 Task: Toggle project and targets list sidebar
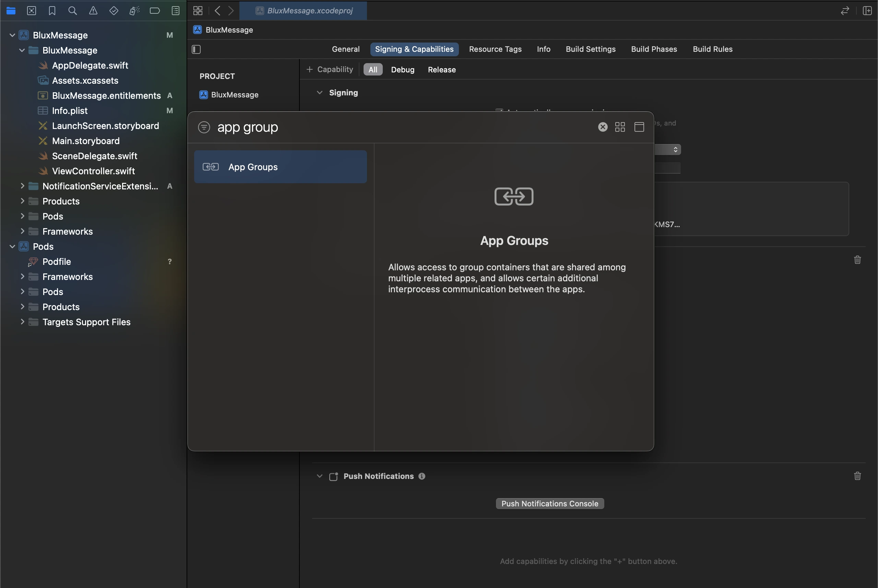pos(197,49)
